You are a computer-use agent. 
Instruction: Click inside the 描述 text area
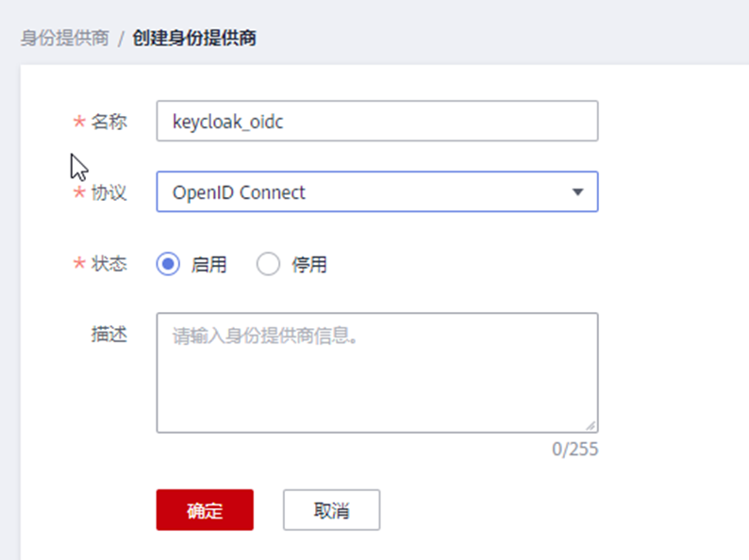click(376, 372)
